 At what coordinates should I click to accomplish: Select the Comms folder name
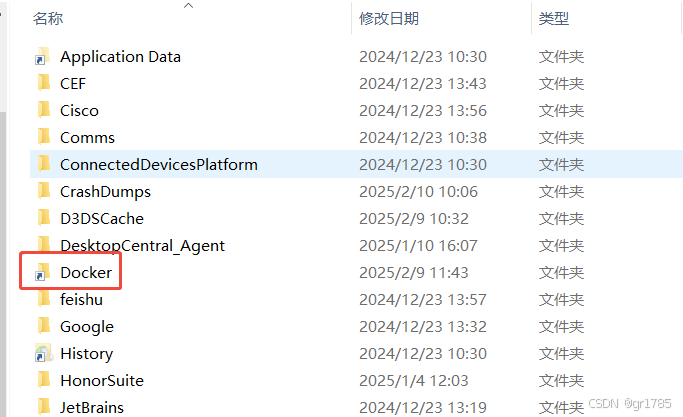click(87, 138)
